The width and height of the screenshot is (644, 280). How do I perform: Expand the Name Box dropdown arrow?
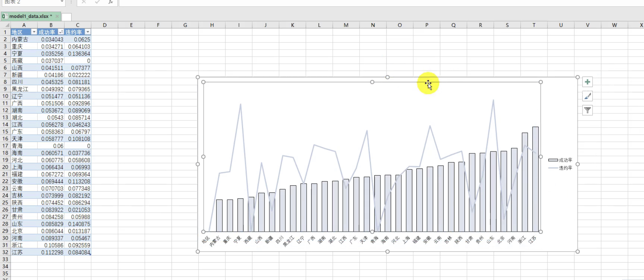click(62, 2)
